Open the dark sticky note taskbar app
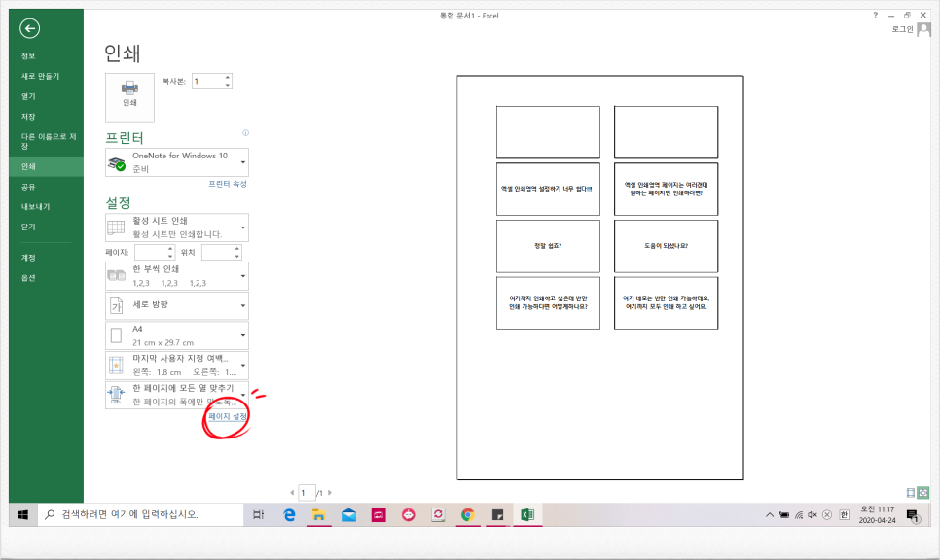The width and height of the screenshot is (940, 560). coord(497,514)
